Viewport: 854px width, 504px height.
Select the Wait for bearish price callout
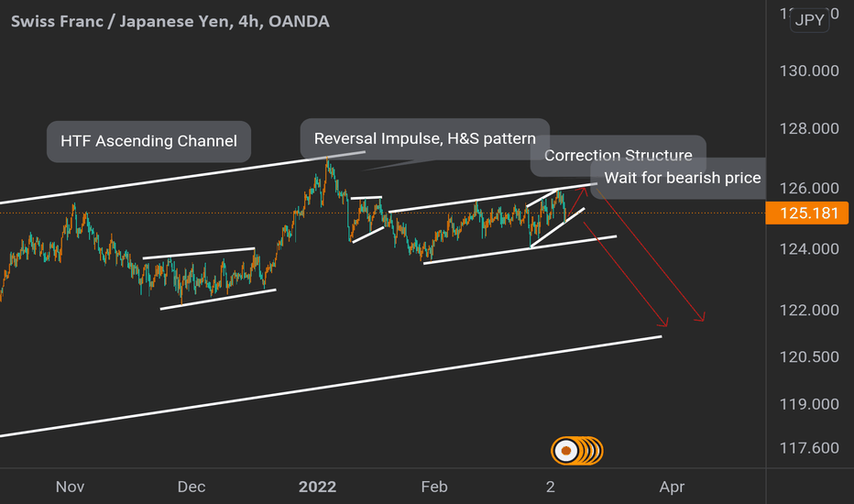click(x=682, y=178)
